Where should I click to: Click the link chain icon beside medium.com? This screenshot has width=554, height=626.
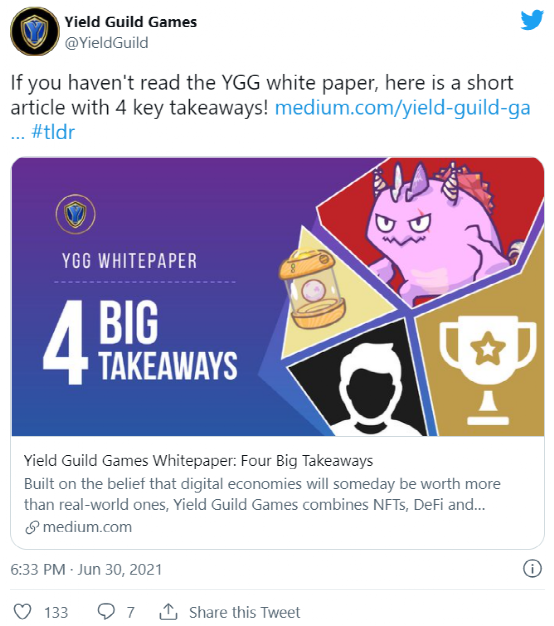click(32, 527)
